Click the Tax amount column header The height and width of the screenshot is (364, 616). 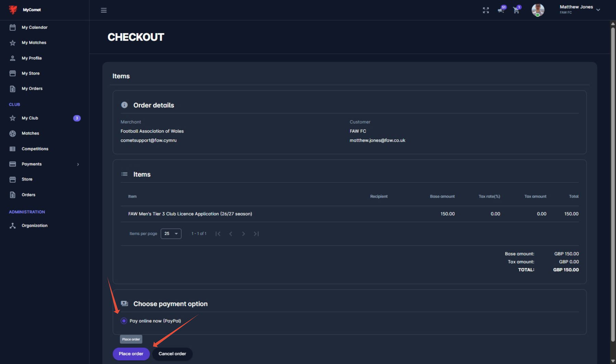tap(535, 197)
